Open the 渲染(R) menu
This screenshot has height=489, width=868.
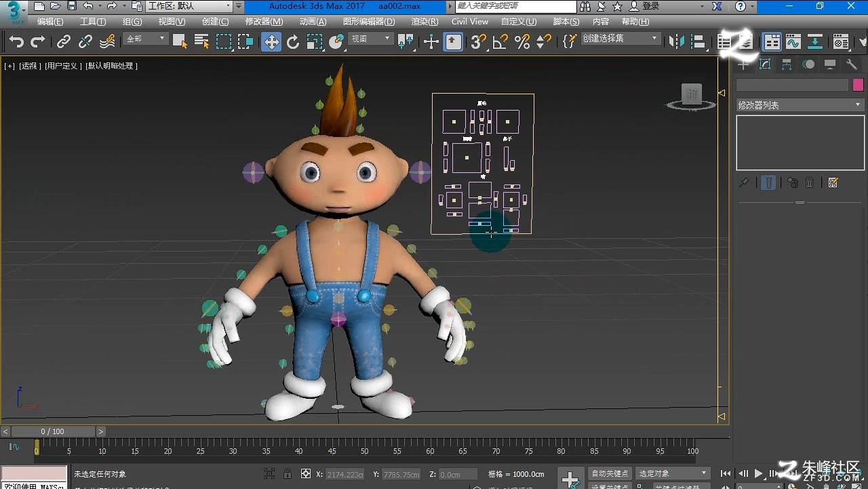(425, 22)
